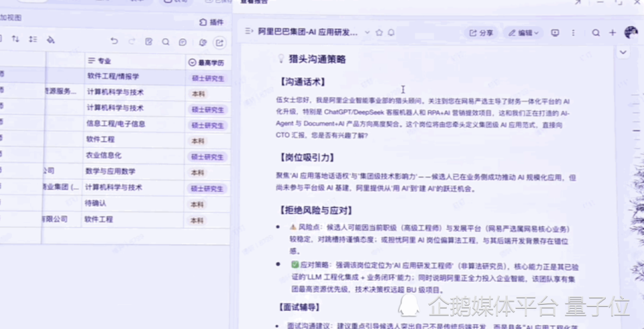This screenshot has height=329, width=644.
Task: Open the 插件 plugins button
Action: [211, 22]
